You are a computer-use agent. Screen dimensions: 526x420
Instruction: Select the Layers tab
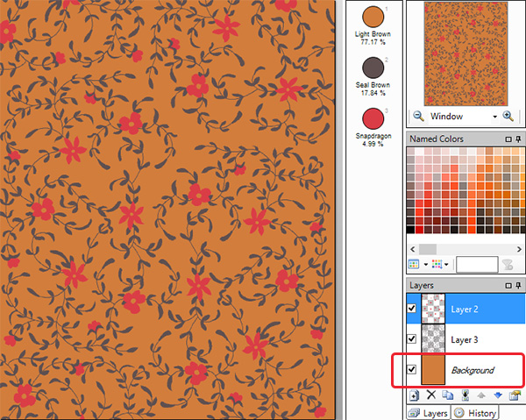point(430,413)
